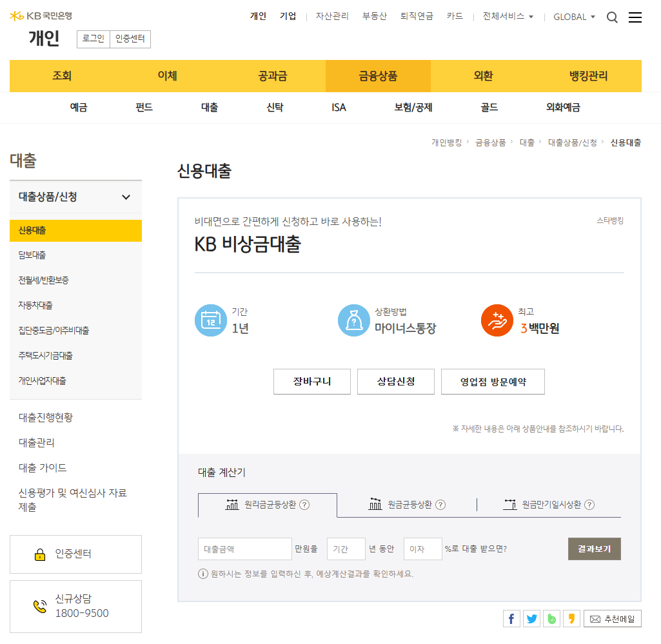
Task: Open the GLOBAL language dropdown
Action: tap(574, 17)
